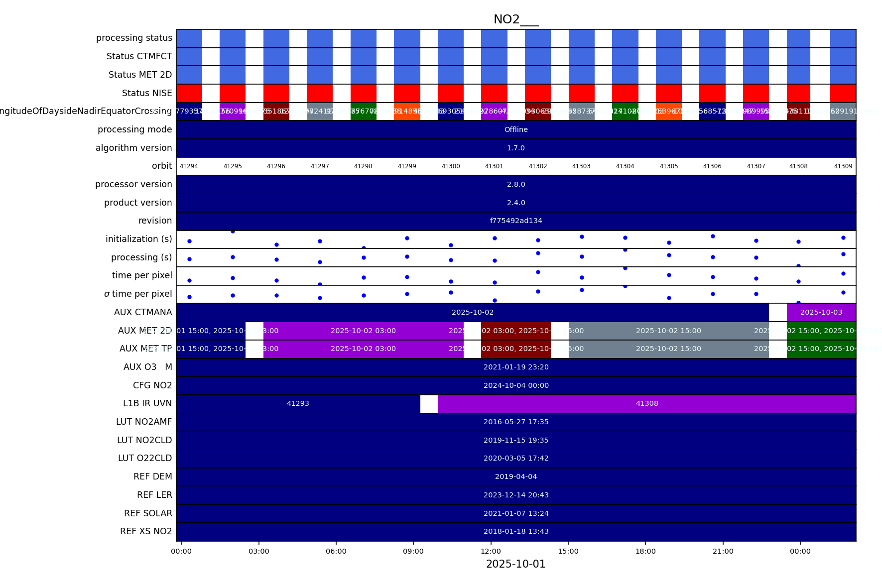Click the purple 41308 L1B IR UVN bar
This screenshot has height=588, width=882.
pyautogui.click(x=646, y=403)
